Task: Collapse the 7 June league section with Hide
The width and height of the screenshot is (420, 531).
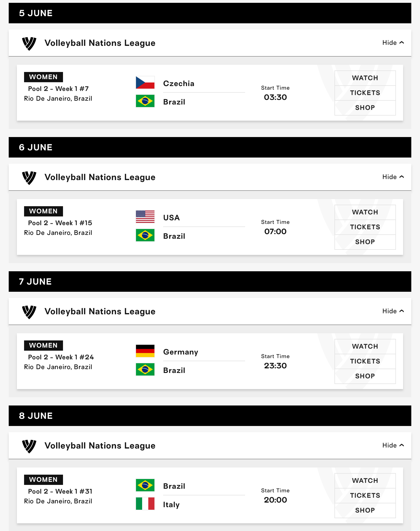Action: 393,311
